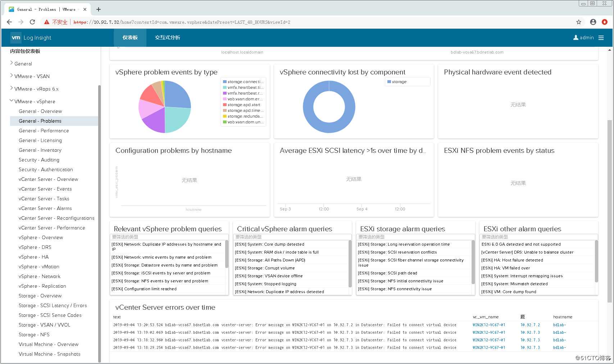Open vCenter Server - Overview dashboard
Screen dimensions: 614x364
tap(48, 179)
